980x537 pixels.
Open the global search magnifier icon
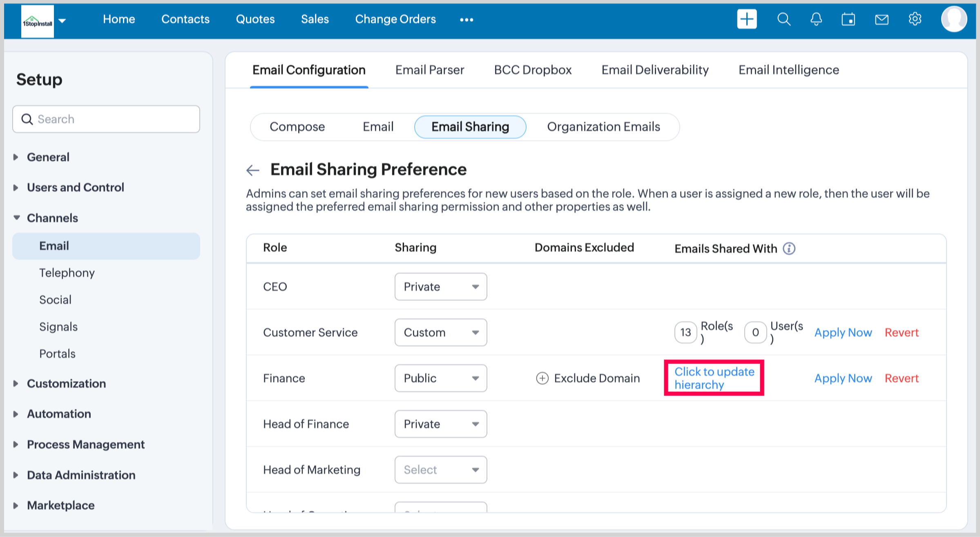tap(784, 19)
